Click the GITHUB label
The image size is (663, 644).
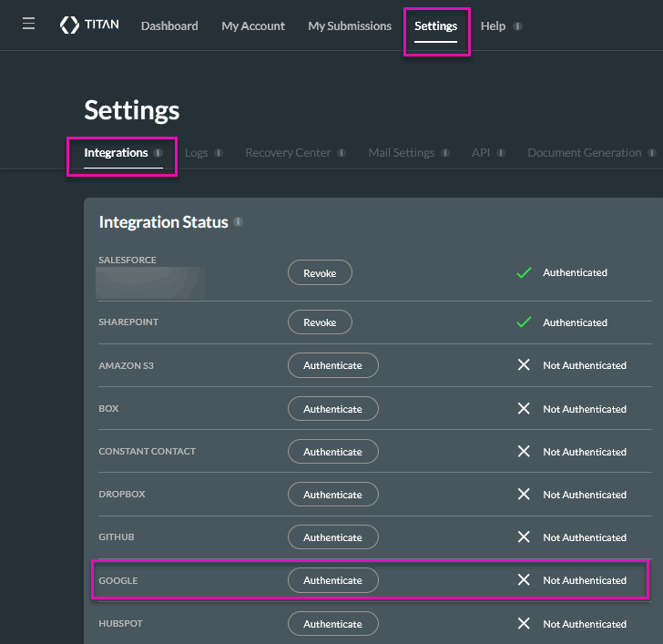coord(117,537)
